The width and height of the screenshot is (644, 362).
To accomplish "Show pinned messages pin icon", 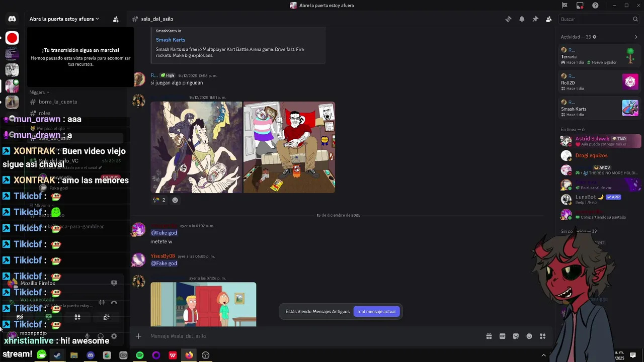I will (x=535, y=19).
